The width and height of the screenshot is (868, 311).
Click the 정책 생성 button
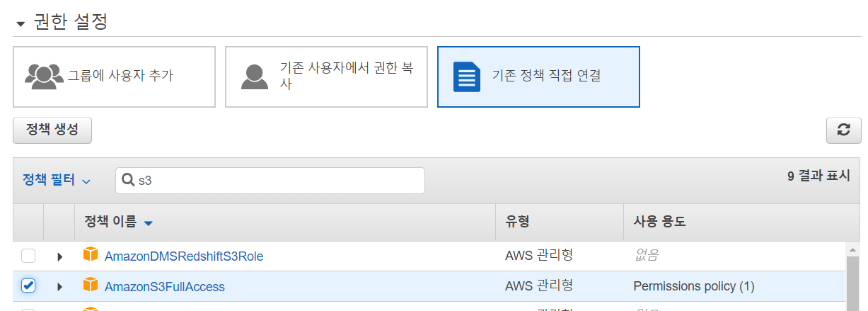pos(52,130)
